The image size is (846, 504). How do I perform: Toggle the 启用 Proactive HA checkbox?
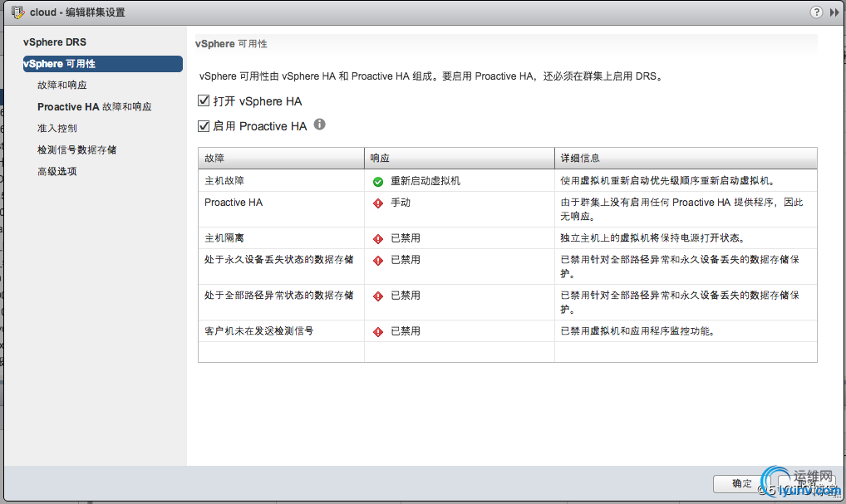pos(204,125)
